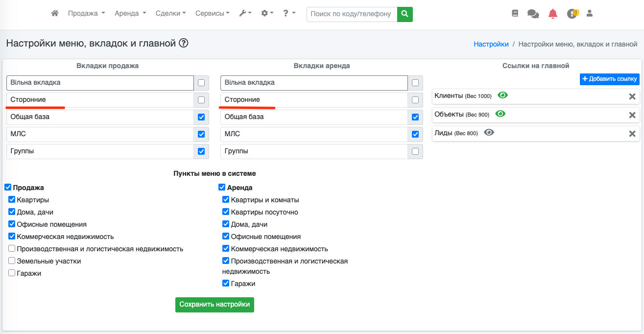The image size is (644, 334).
Task: Open the Сервисы menu
Action: (212, 14)
